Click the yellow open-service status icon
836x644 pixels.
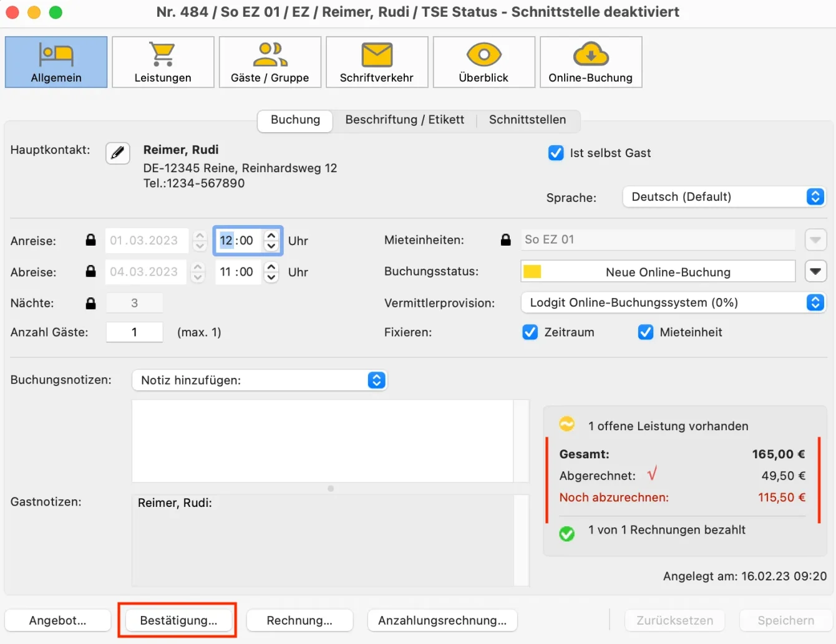(x=566, y=424)
